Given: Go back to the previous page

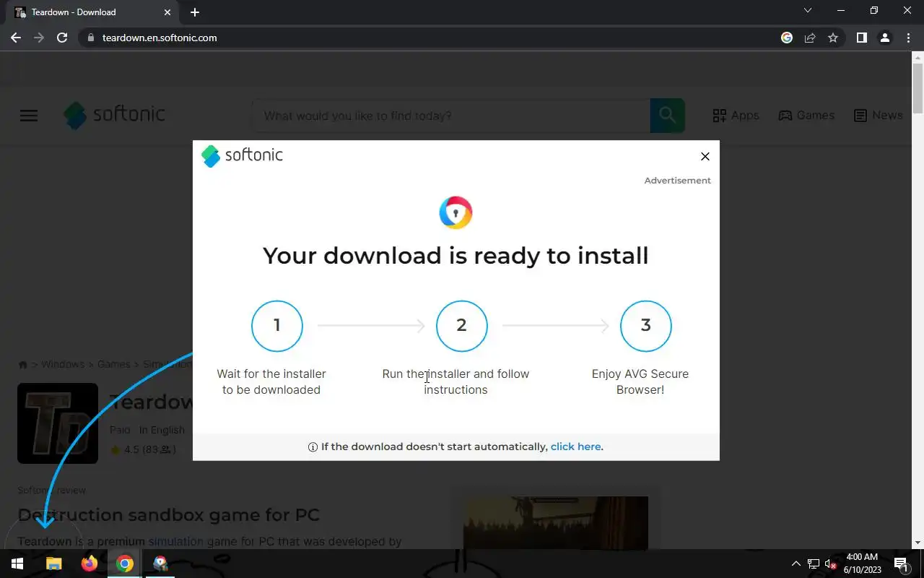Looking at the screenshot, I should click(x=16, y=38).
